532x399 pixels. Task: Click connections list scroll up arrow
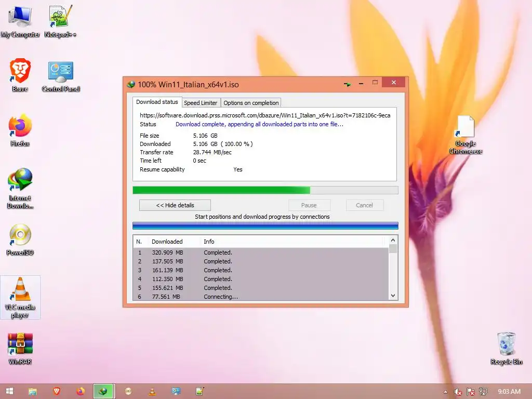[x=393, y=240]
